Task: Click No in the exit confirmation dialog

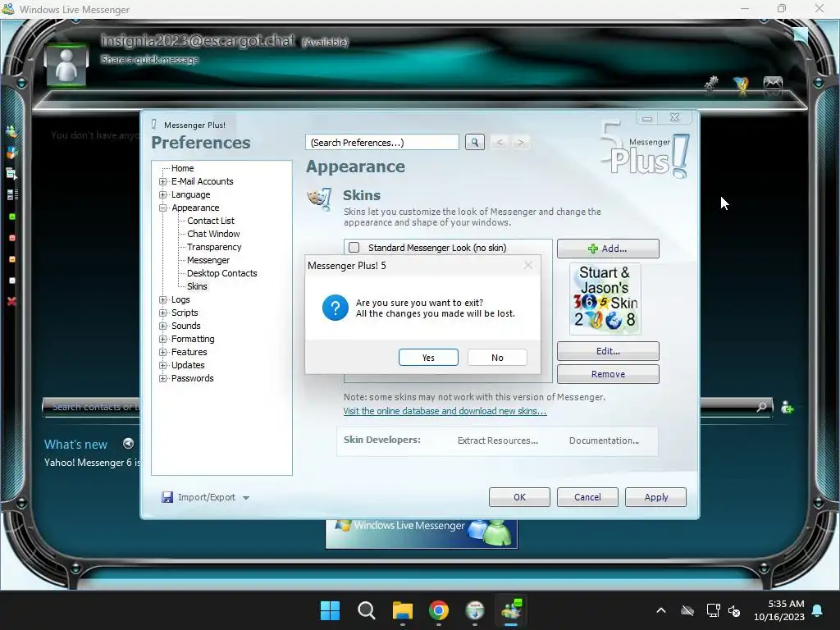Action: tap(496, 358)
